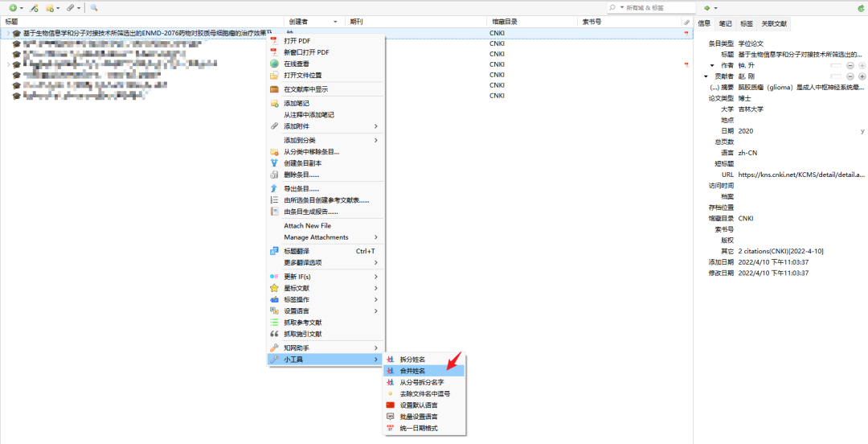Open the Locate dropdown arrow

716,8
